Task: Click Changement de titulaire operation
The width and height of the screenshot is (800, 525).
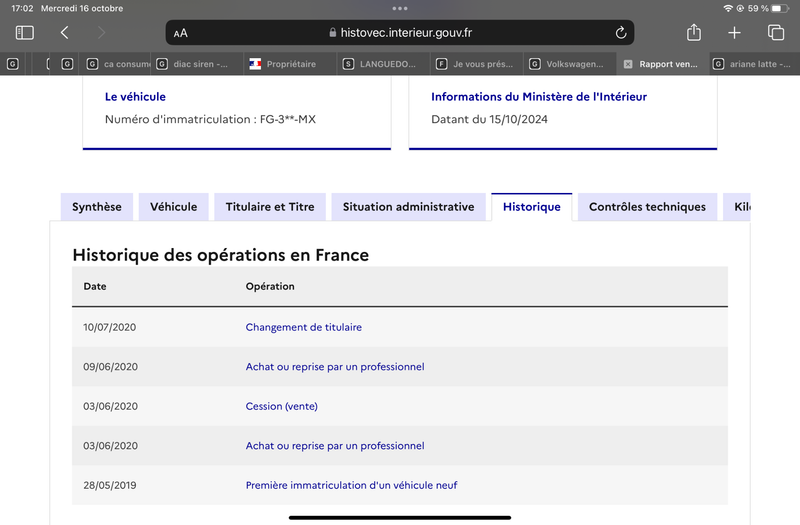Action: (x=304, y=327)
